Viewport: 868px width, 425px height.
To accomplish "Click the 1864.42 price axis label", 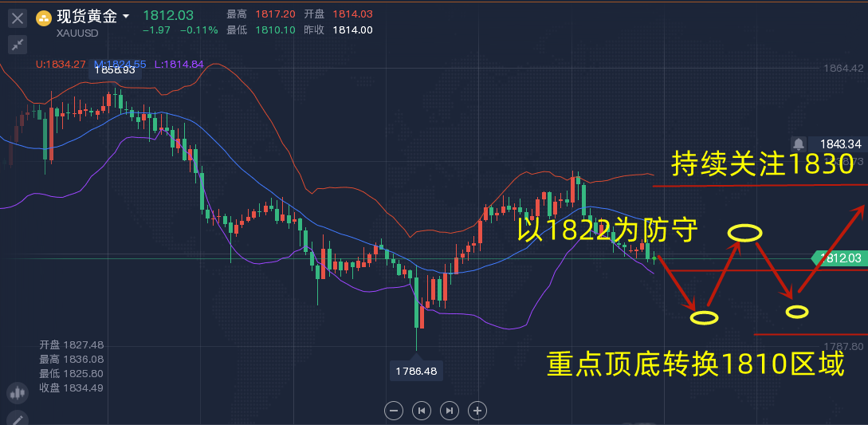I will (x=843, y=69).
